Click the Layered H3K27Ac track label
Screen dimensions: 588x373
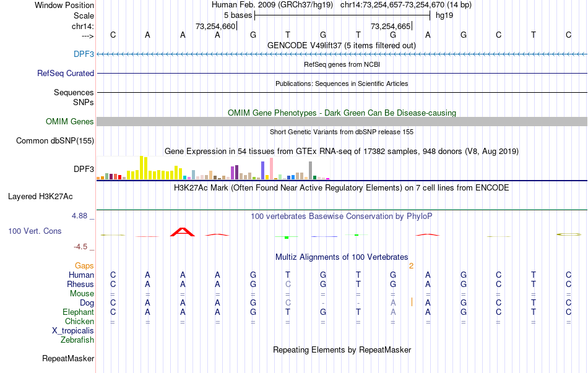point(40,197)
